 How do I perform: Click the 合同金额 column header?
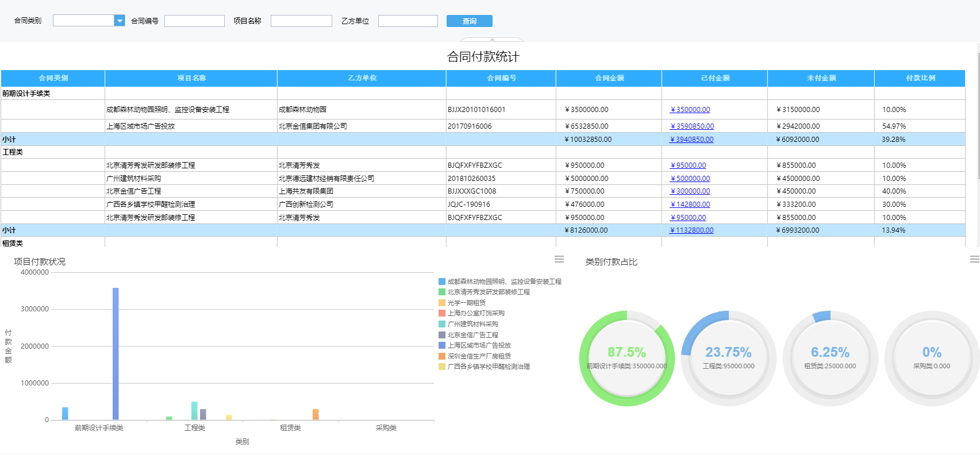click(x=609, y=78)
